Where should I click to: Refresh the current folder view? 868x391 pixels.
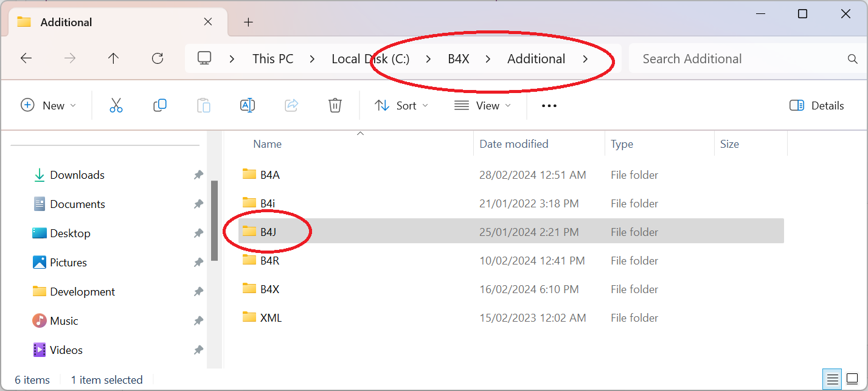coord(158,58)
